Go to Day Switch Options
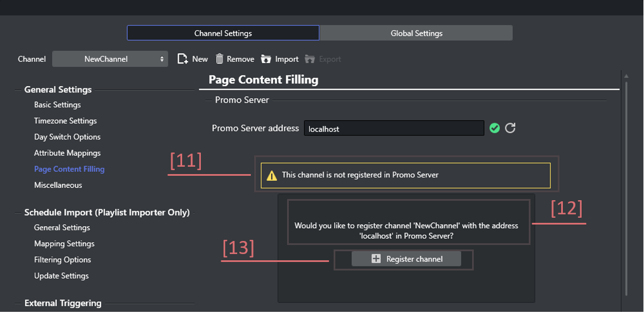 [67, 137]
